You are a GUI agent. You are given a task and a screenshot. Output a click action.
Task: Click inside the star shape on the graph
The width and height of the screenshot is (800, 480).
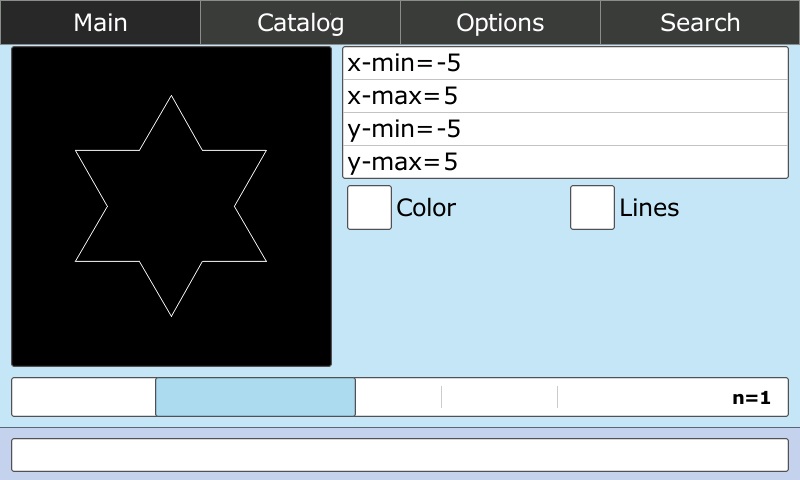point(171,206)
